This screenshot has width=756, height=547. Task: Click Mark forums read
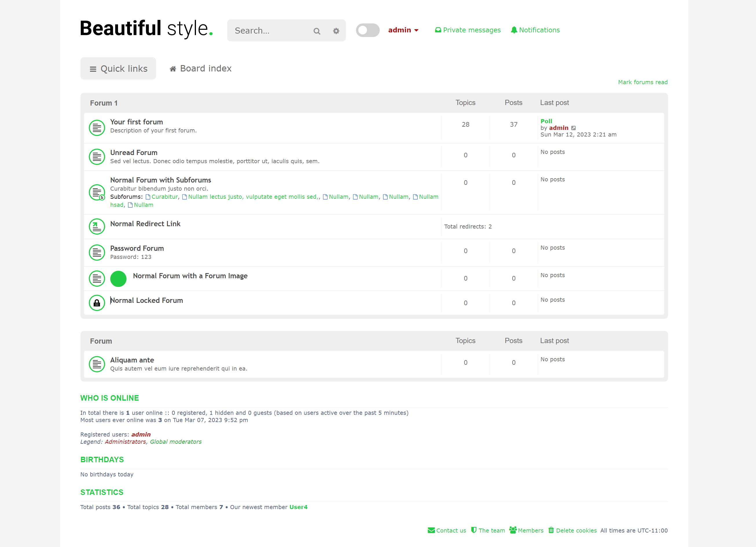point(643,82)
